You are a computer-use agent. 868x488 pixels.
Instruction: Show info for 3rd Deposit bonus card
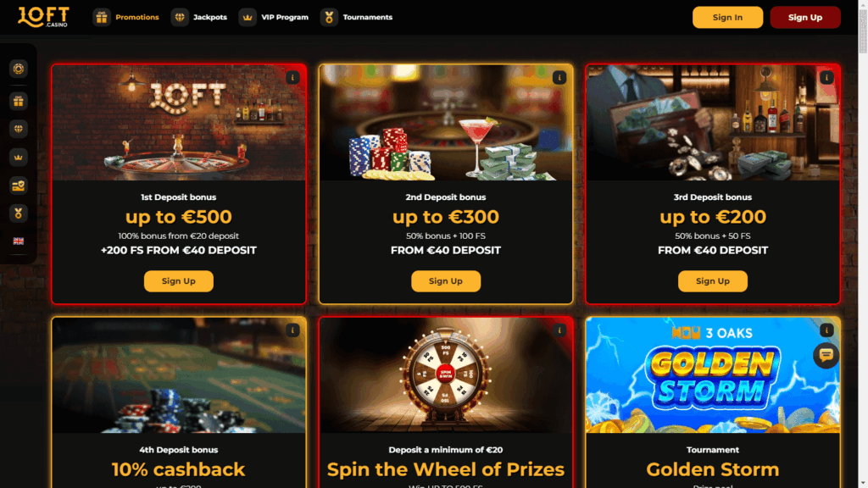point(826,77)
